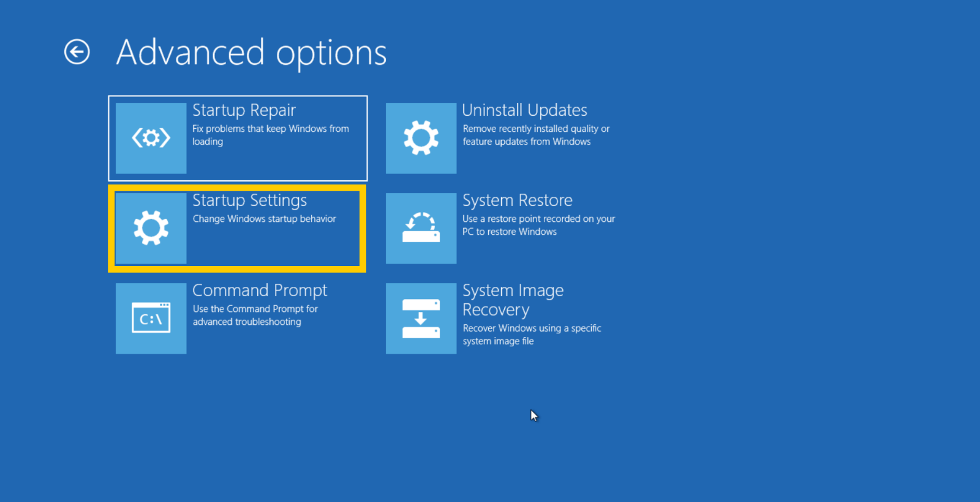Click "Use the Command Prompt for advanced troubleshooting"
980x502 pixels.
[255, 315]
